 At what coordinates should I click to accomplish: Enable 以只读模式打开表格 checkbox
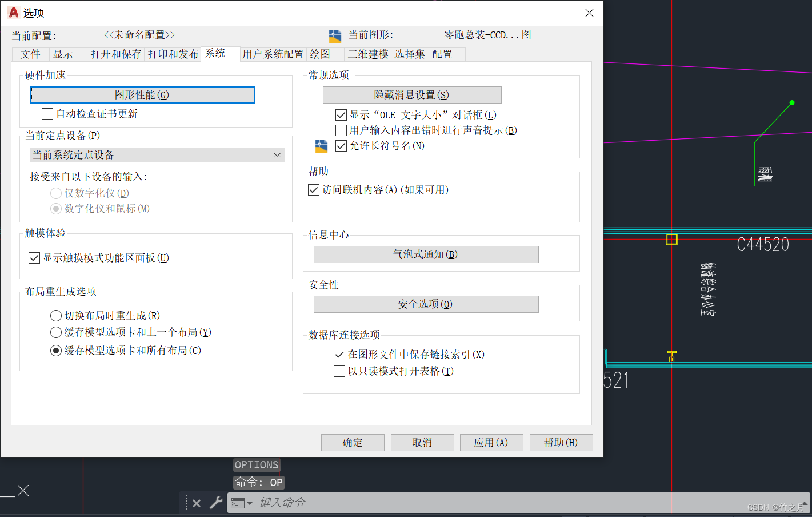coord(339,371)
